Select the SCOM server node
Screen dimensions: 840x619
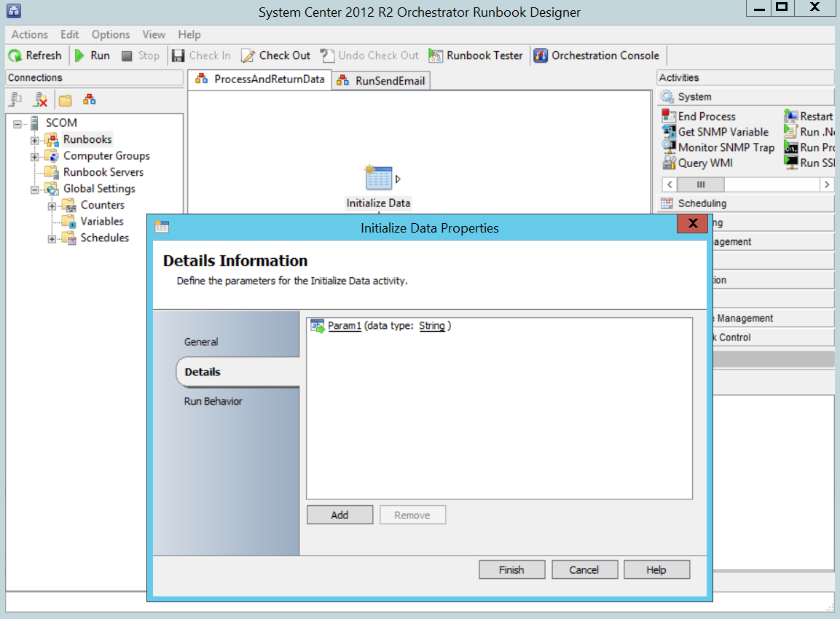point(61,122)
